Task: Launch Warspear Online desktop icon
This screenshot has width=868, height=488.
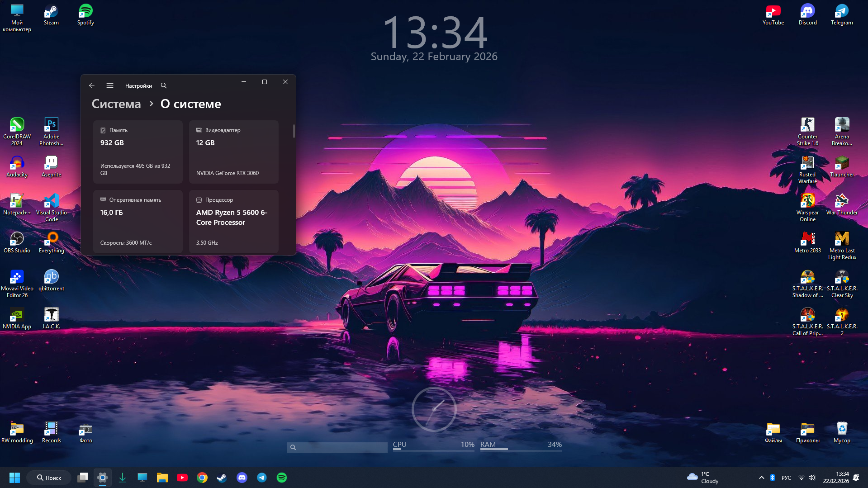Action: coord(807,208)
